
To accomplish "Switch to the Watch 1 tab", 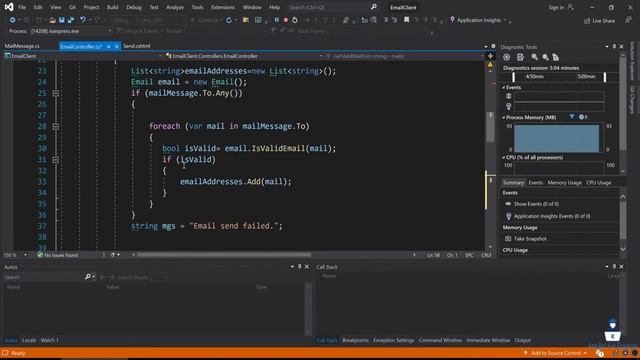I will pyautogui.click(x=49, y=340).
